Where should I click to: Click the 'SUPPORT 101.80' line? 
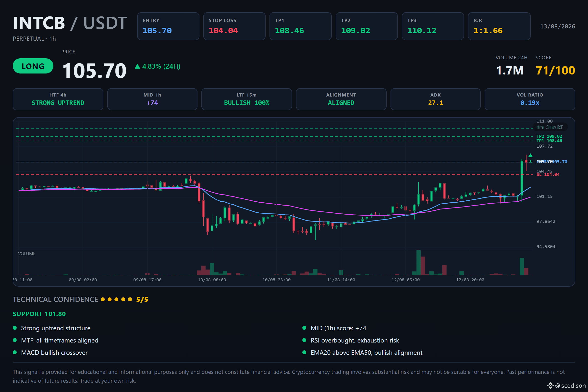[x=39, y=314]
